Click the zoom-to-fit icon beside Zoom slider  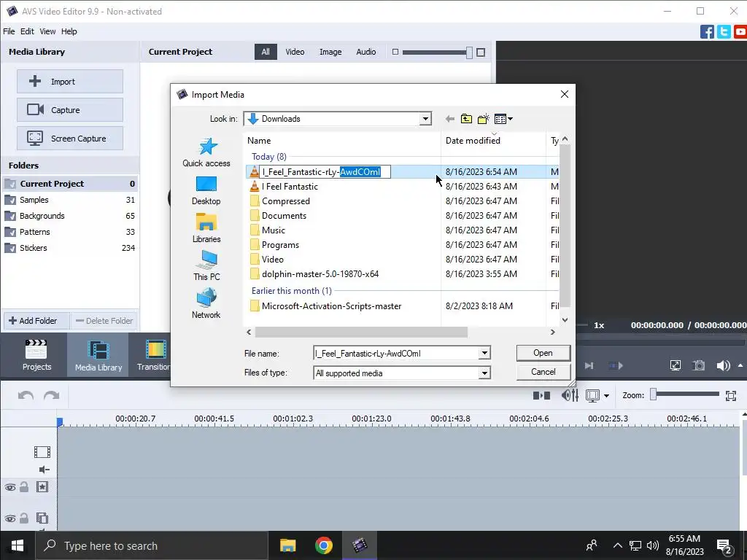[x=731, y=396]
